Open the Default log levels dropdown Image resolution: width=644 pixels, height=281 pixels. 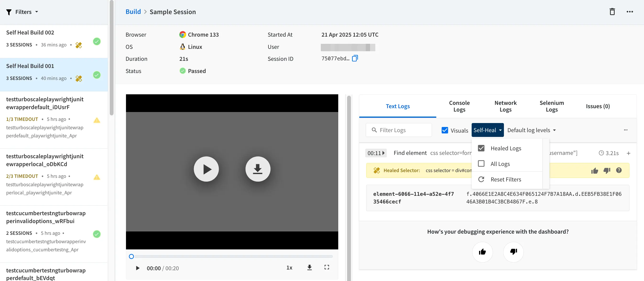[531, 130]
